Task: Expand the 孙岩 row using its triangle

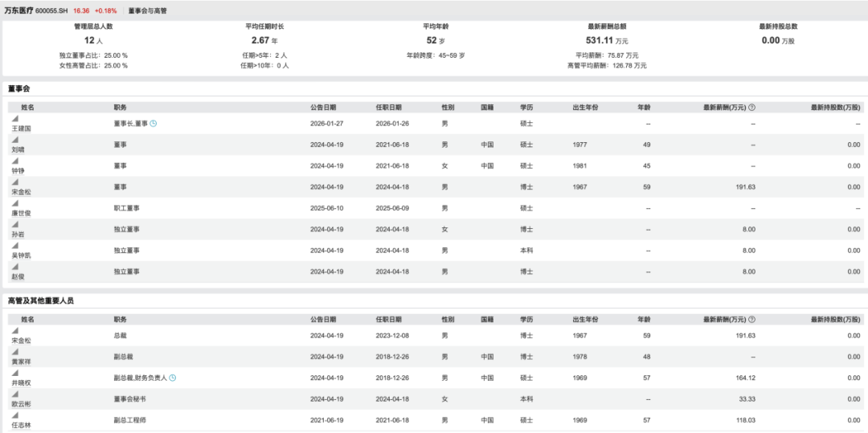Action: (14, 224)
